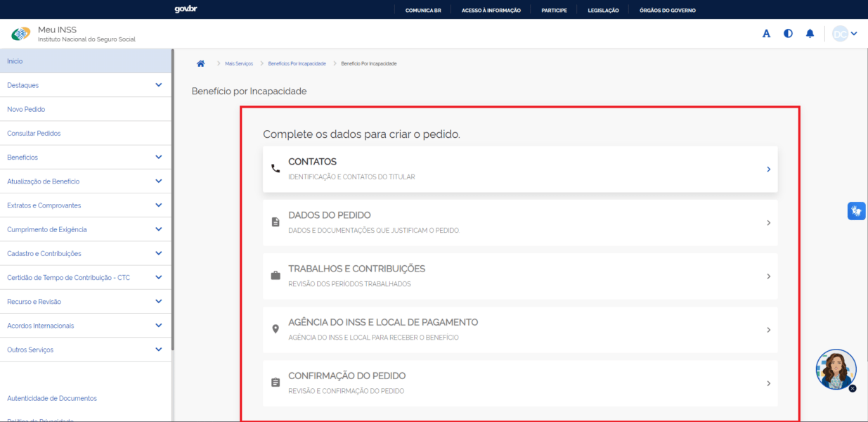Open the VLibras accessibility widget
Viewport: 868px width, 422px height.
(x=856, y=210)
